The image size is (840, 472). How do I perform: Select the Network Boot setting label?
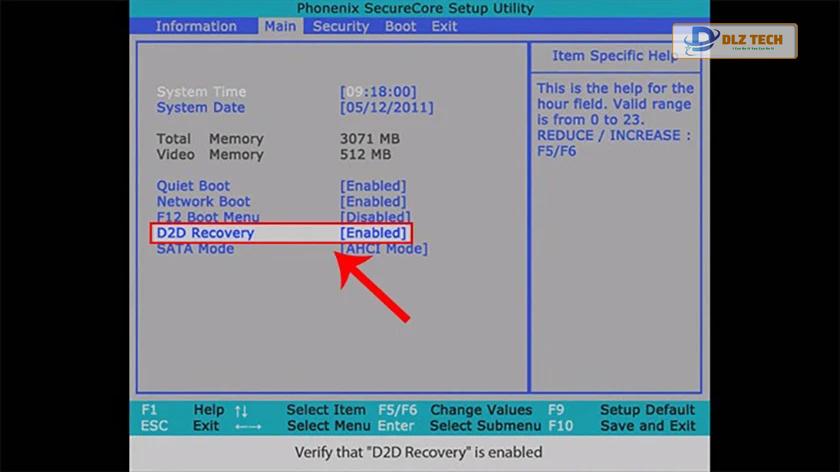pos(203,201)
